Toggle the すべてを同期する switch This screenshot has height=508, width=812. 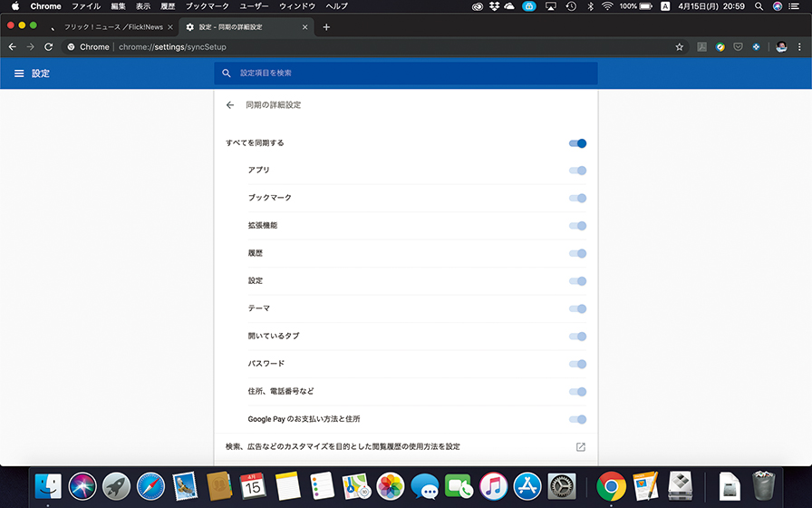[x=577, y=143]
